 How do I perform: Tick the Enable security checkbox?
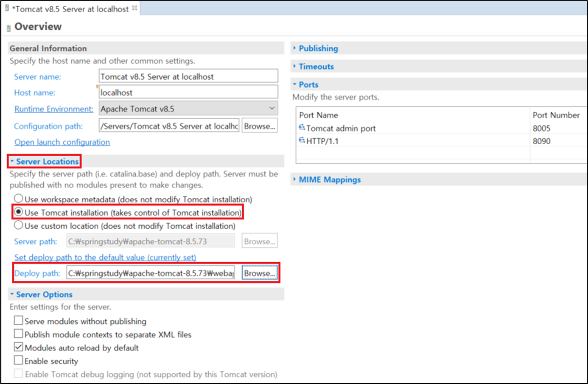(x=18, y=360)
